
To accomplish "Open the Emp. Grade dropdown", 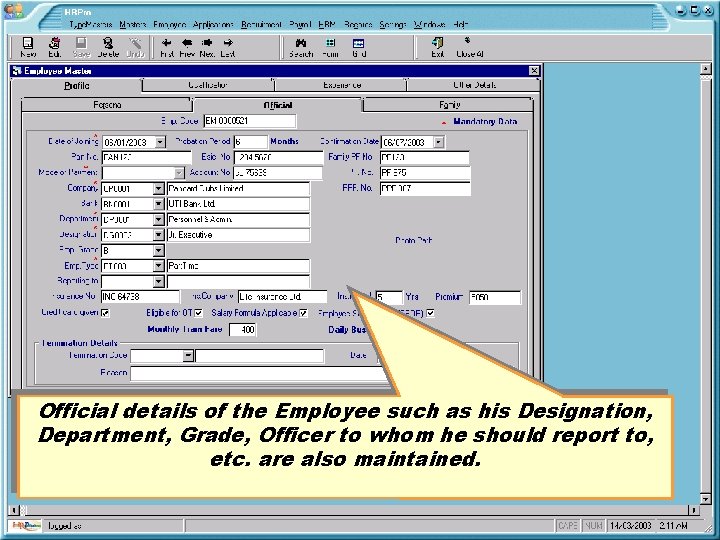I will point(158,251).
